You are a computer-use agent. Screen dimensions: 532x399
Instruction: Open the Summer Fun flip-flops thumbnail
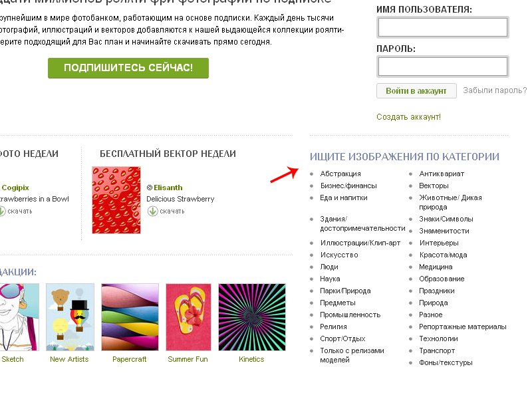[188, 317]
